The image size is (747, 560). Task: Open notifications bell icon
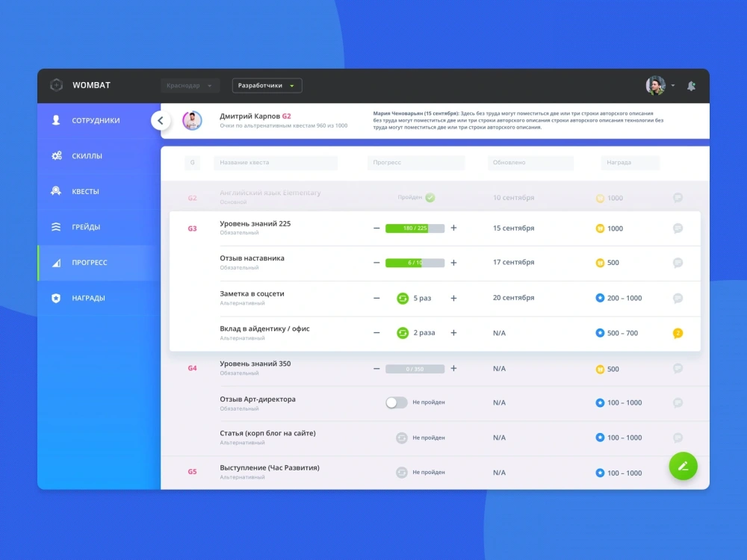pos(691,86)
